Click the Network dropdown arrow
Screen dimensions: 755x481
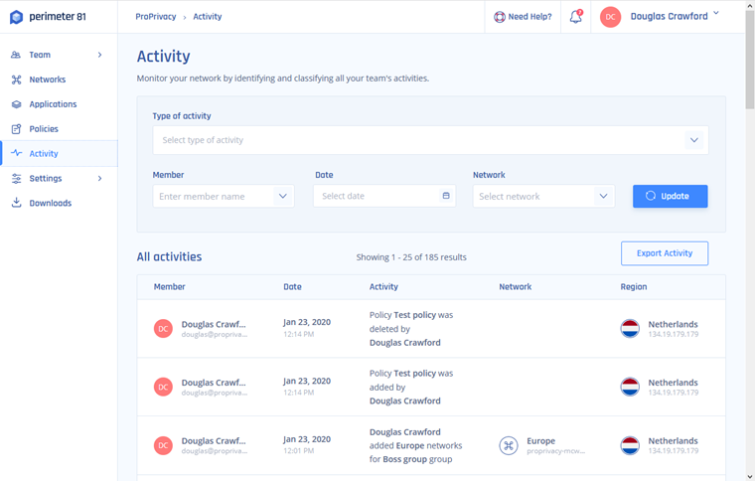click(x=603, y=196)
